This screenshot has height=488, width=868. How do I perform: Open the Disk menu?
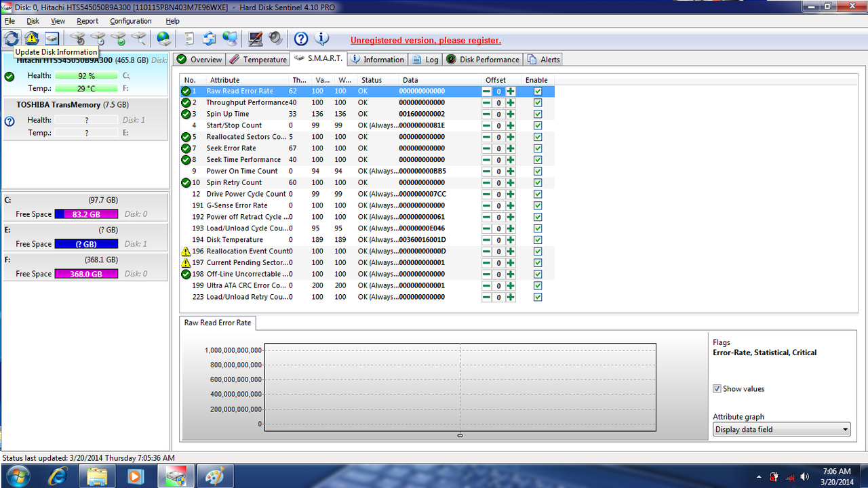click(33, 22)
